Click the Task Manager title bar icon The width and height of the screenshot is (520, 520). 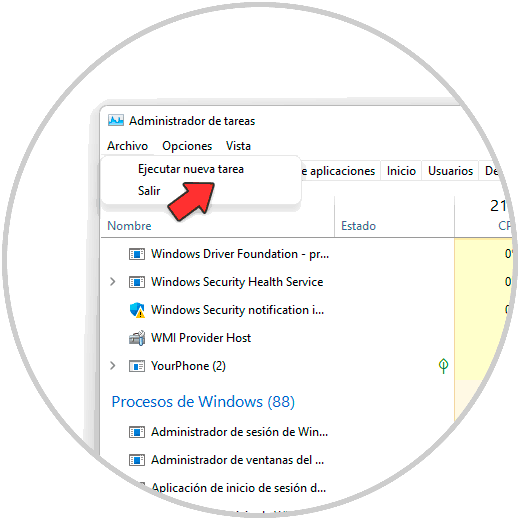point(116,120)
